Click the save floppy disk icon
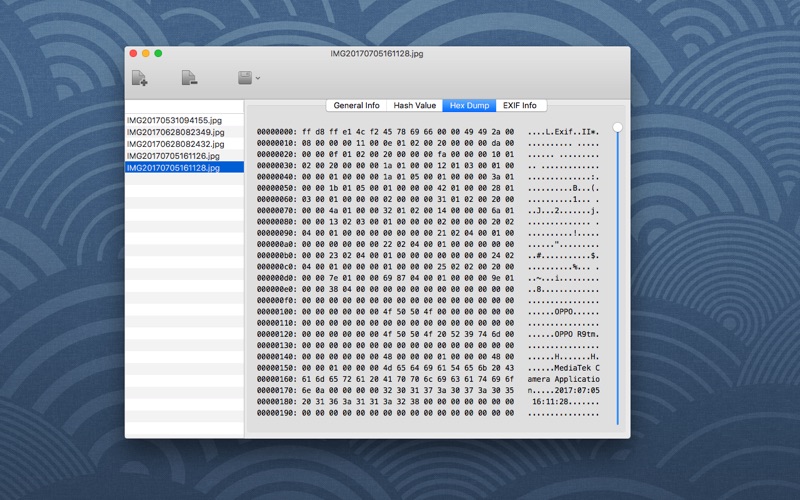Viewport: 800px width, 500px height. coord(245,78)
